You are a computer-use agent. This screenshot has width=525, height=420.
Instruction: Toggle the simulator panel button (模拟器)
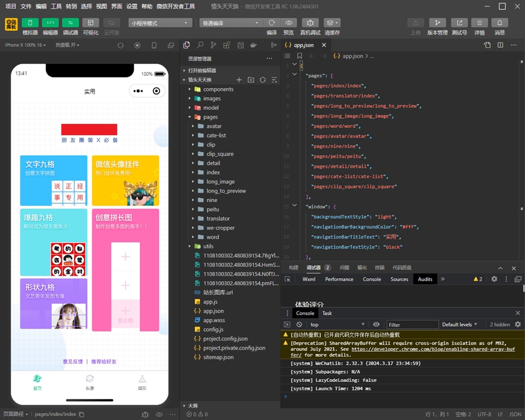click(30, 23)
